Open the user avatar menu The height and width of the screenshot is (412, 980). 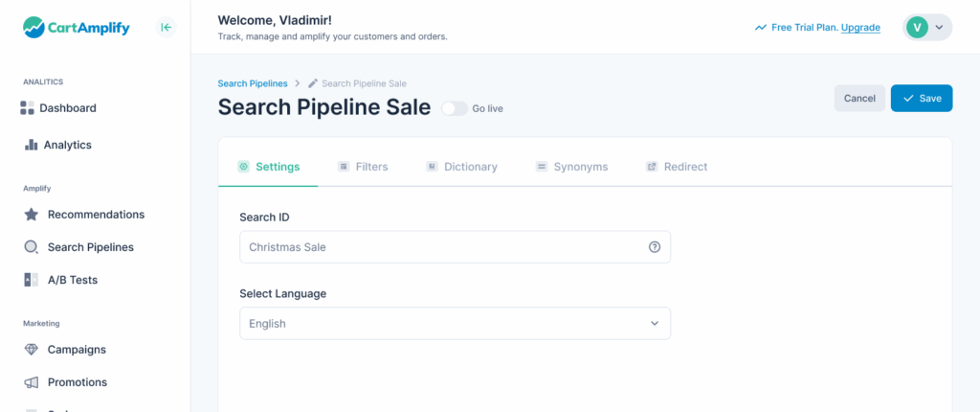[926, 28]
